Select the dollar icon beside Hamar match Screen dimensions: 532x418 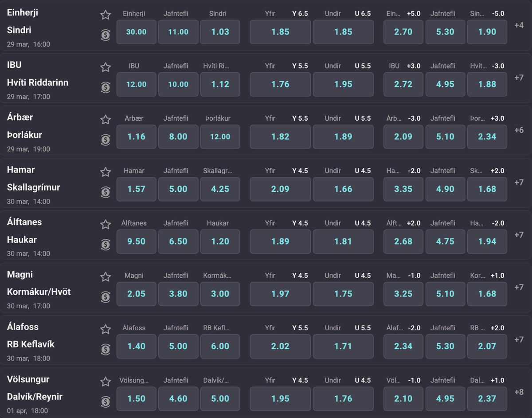(106, 192)
